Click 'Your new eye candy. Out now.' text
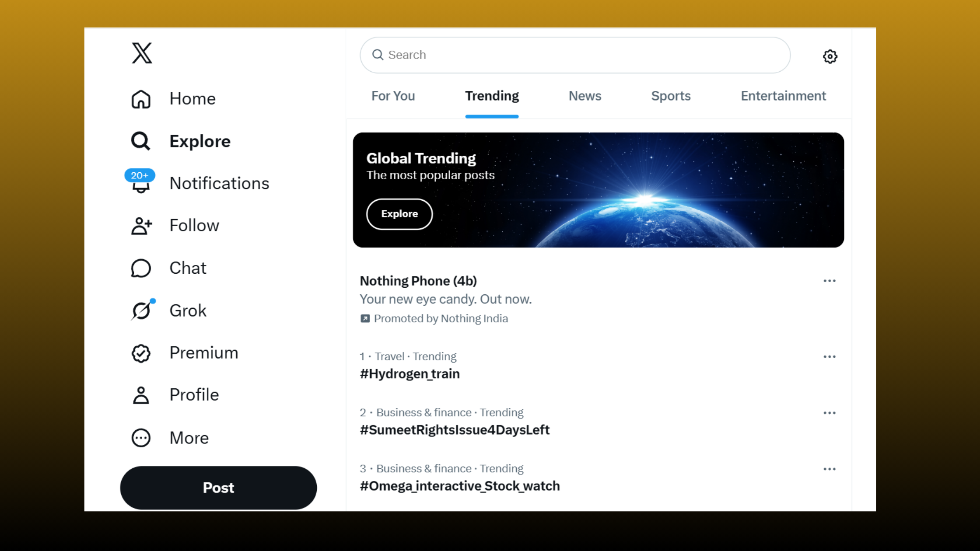Image resolution: width=980 pixels, height=551 pixels. click(446, 299)
